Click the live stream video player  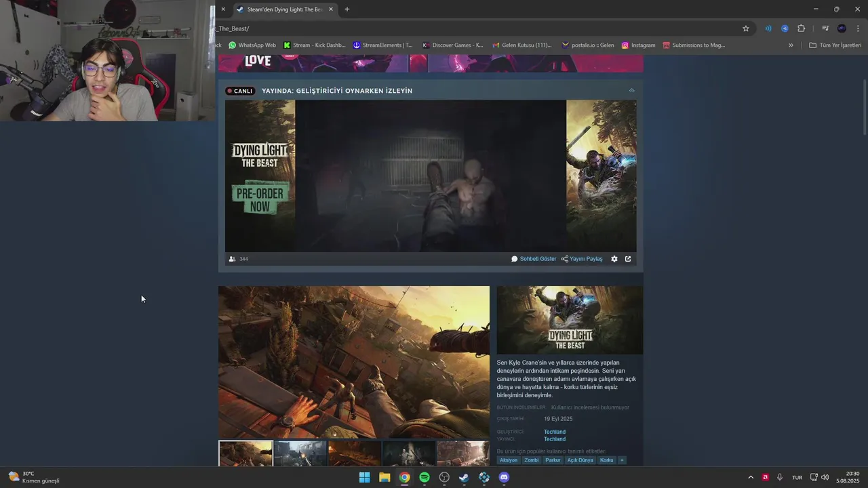[x=431, y=176]
